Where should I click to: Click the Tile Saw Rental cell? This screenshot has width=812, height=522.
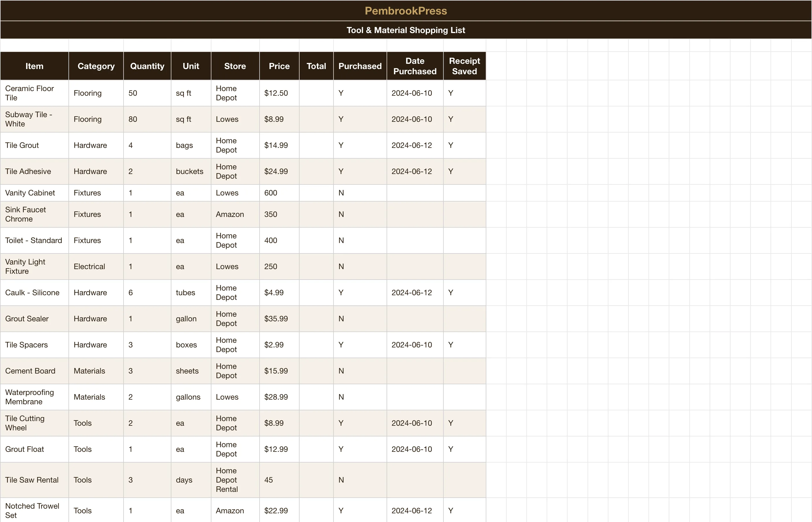(35, 480)
